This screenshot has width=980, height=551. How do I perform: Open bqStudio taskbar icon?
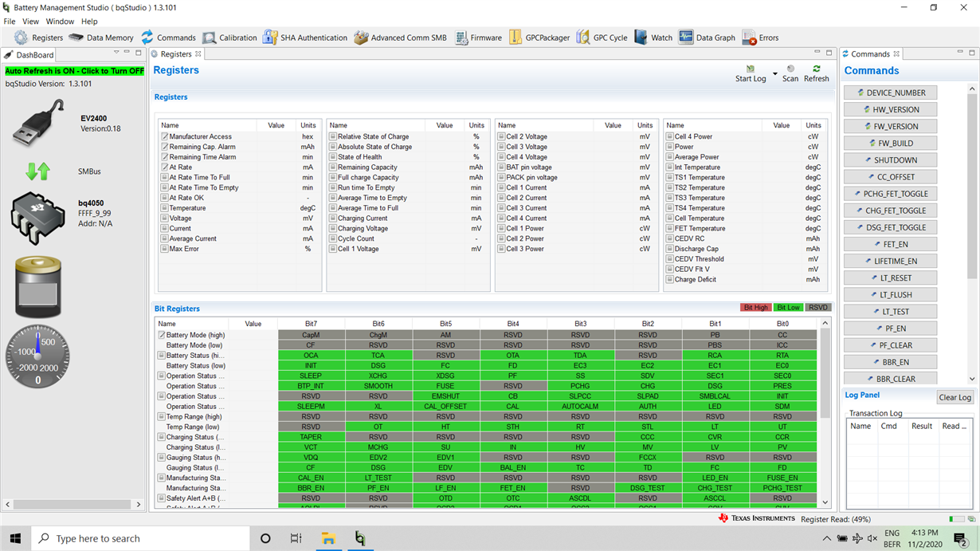click(x=360, y=538)
